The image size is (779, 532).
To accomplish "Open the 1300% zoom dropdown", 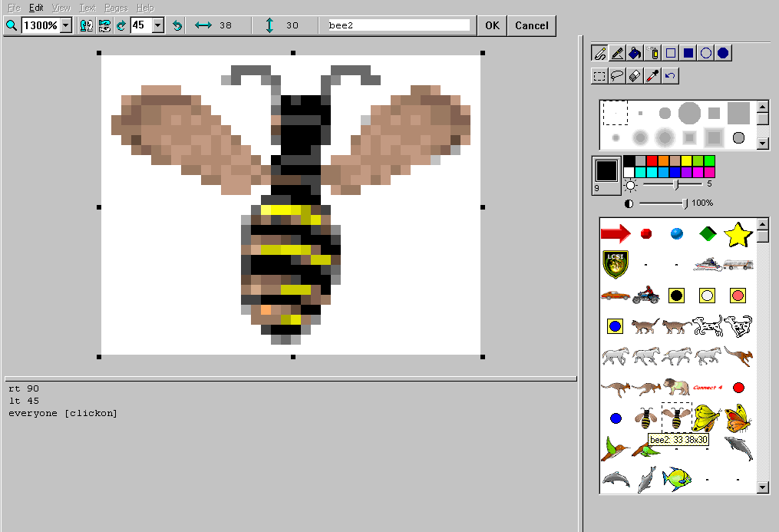I will click(65, 25).
